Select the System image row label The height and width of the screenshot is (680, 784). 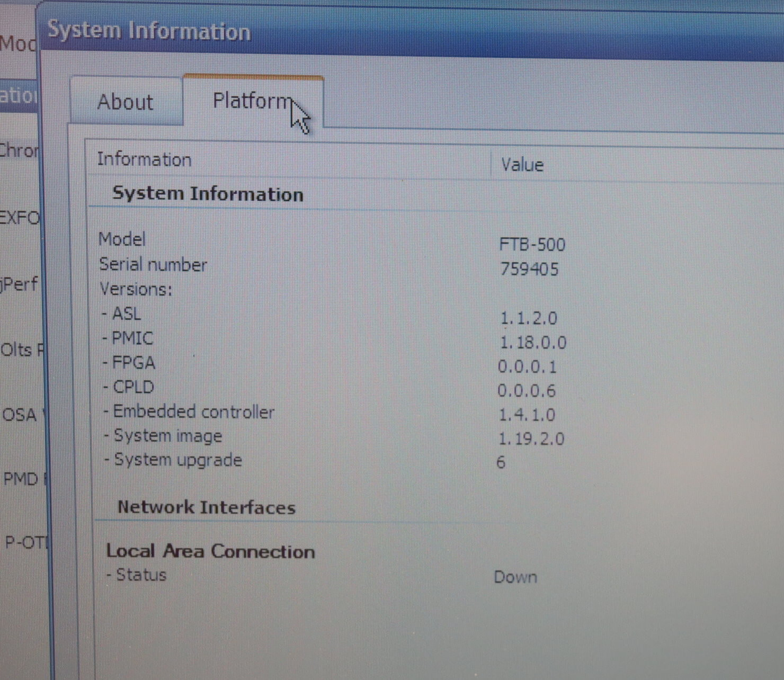pos(163,436)
